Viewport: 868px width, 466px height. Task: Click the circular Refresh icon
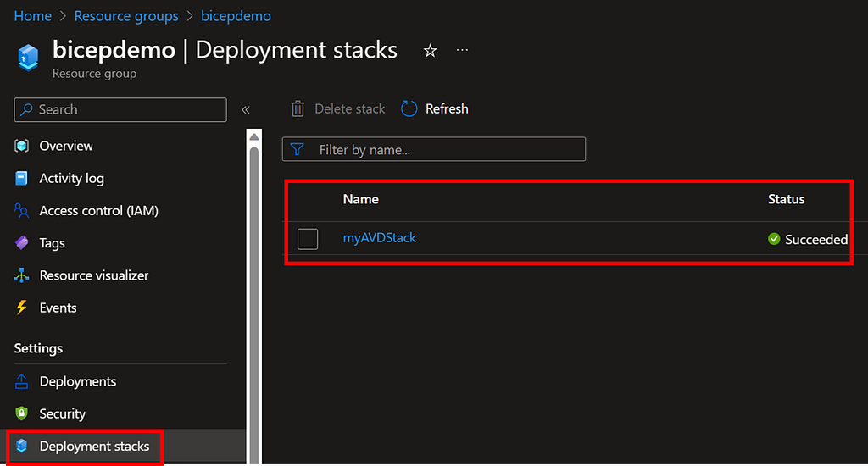click(409, 108)
